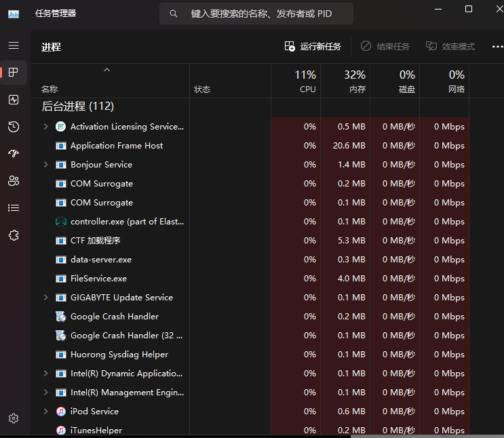Click the FileService.exe process icon
Screen dimensions: 504x438
[61, 279]
